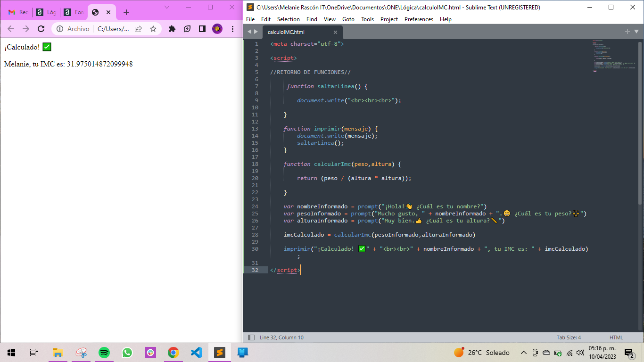The width and height of the screenshot is (644, 362).
Task: Reload the Chrome page
Action: (41, 29)
